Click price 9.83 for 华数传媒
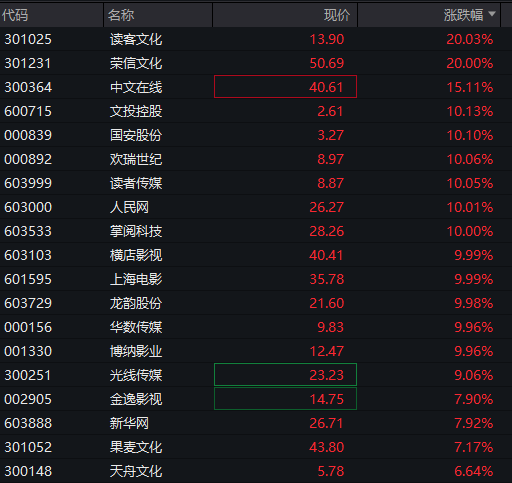Screen dimensions: 512x483 (x=330, y=327)
